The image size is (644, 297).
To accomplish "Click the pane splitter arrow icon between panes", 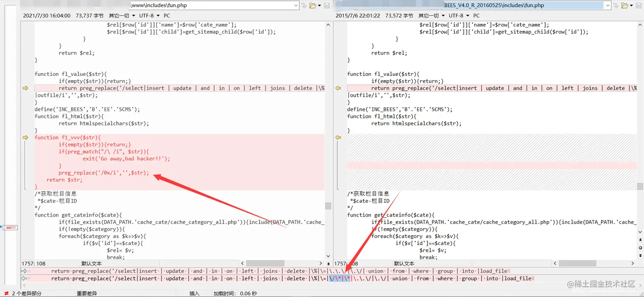I will point(328,264).
